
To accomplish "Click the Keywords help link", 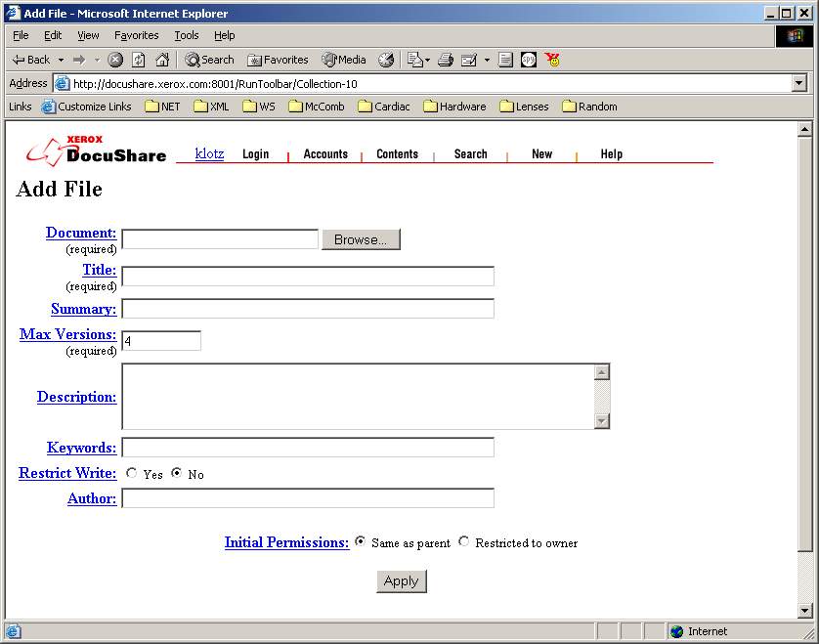I will (81, 448).
